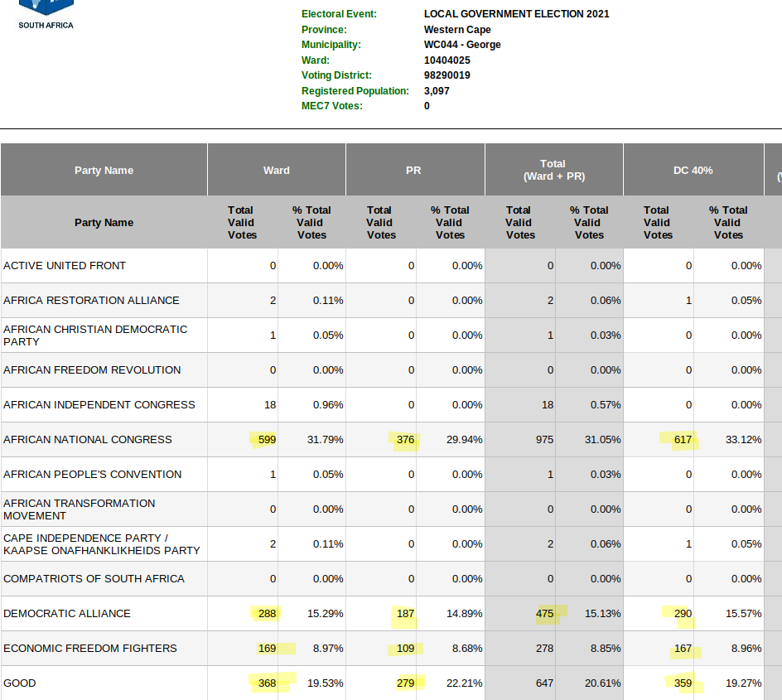Click the 'ECONOMIC FREEDOM FIGHTERS' party name
This screenshot has height=700, width=782.
tap(90, 648)
